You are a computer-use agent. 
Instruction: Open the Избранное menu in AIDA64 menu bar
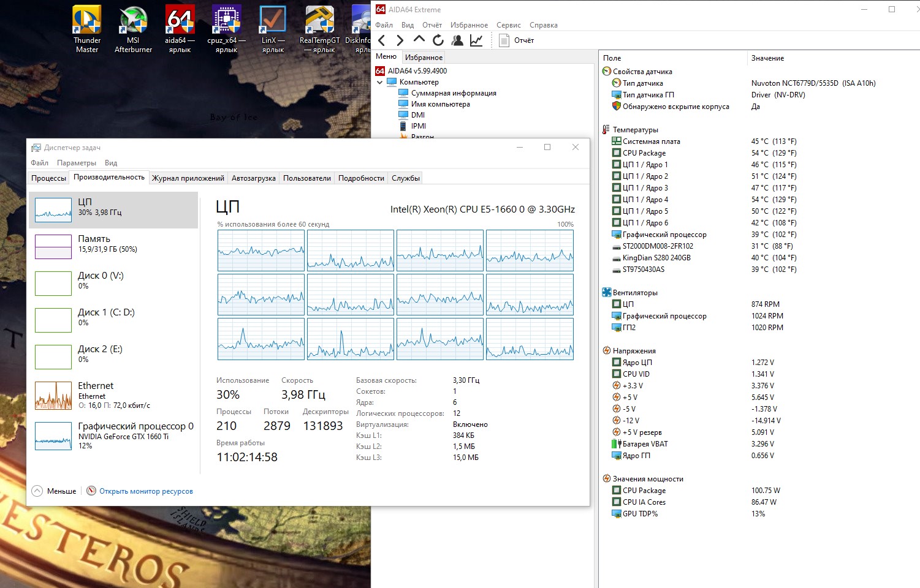pyautogui.click(x=469, y=25)
